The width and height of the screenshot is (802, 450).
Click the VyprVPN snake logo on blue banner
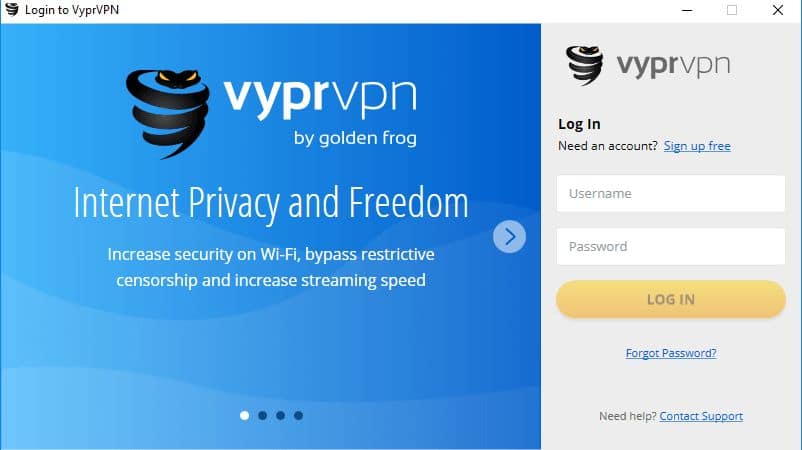pos(168,114)
